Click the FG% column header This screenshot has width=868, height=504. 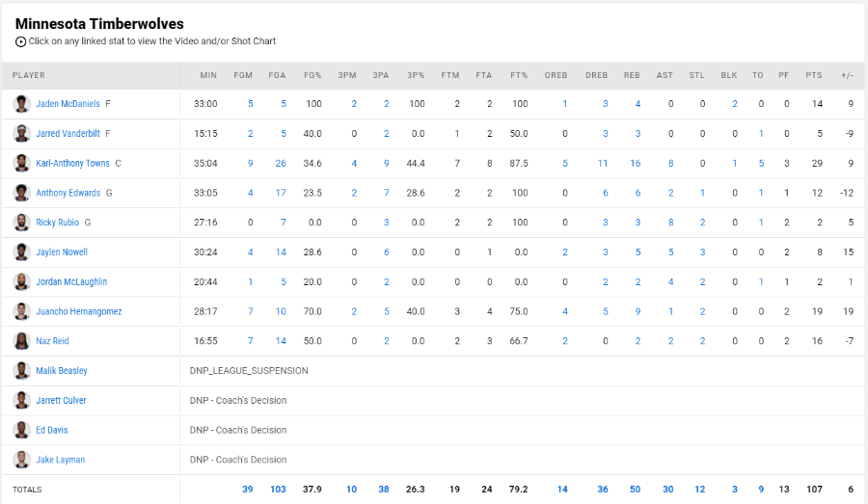click(312, 75)
